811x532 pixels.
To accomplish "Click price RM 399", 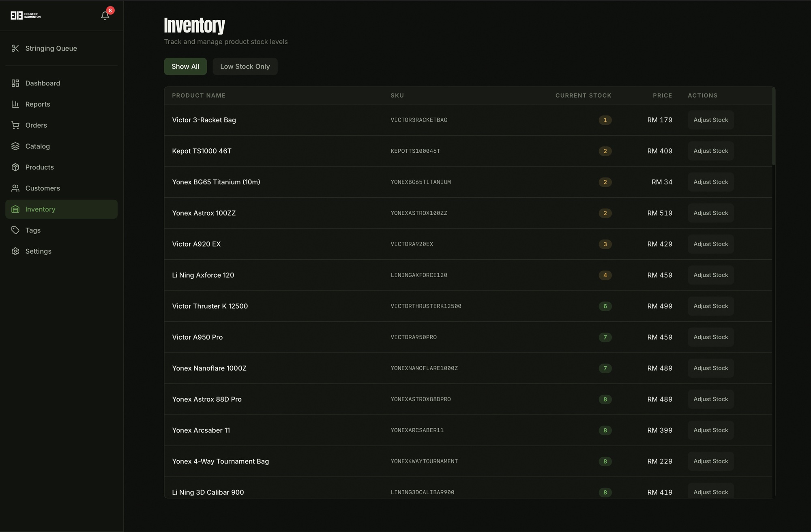I will point(660,430).
